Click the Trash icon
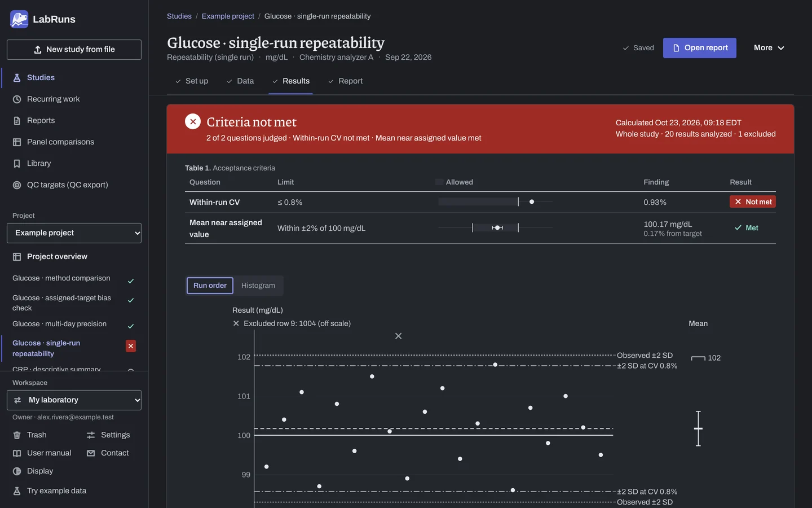This screenshot has height=508, width=812. pyautogui.click(x=17, y=435)
